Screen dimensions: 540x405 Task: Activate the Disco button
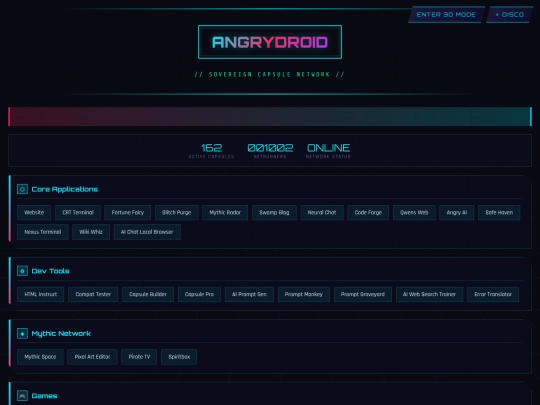(509, 14)
